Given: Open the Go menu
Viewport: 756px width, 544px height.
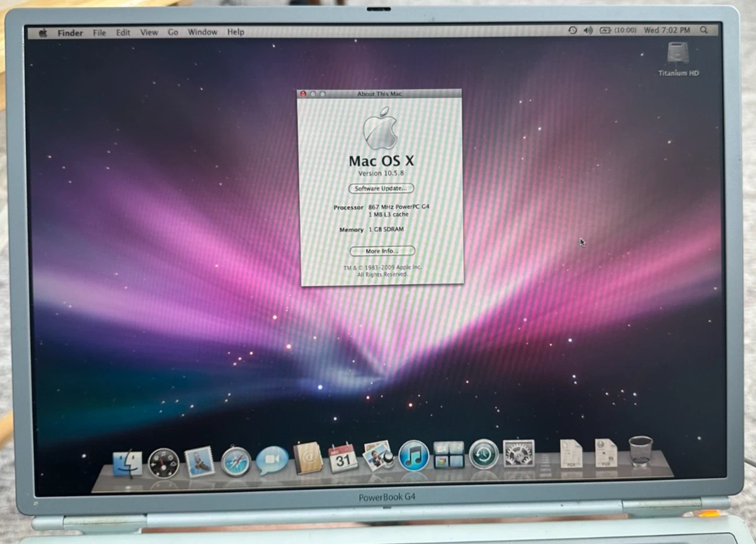Looking at the screenshot, I should point(173,32).
